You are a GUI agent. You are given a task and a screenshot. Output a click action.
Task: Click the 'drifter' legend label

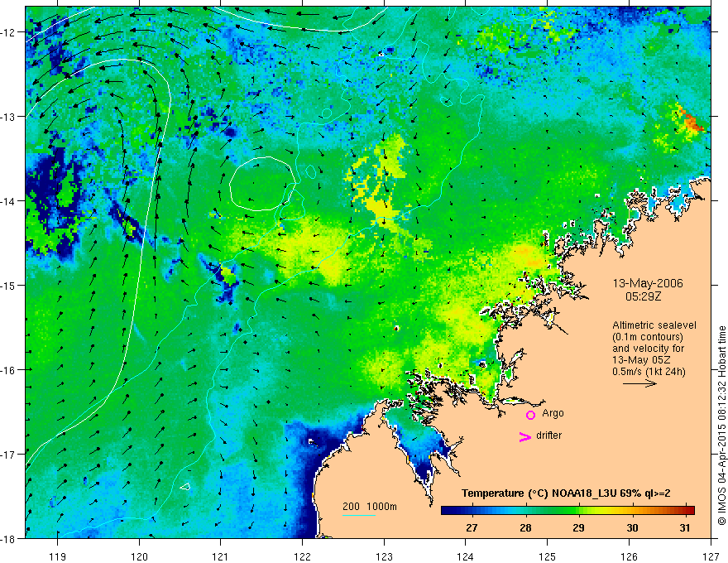[x=548, y=435]
